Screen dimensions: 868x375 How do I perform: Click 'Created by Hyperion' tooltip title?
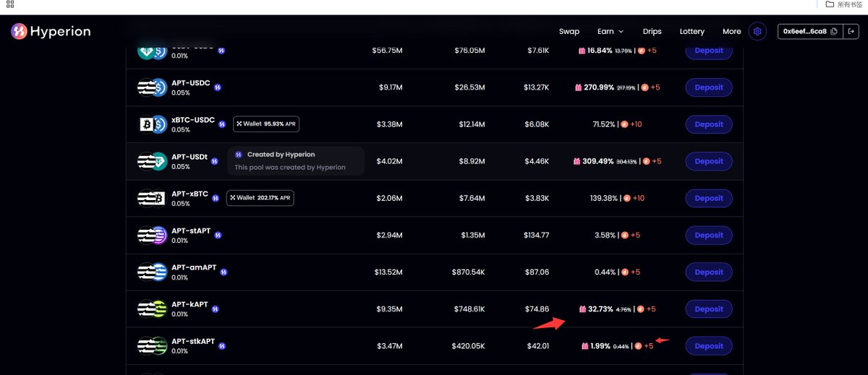(281, 155)
